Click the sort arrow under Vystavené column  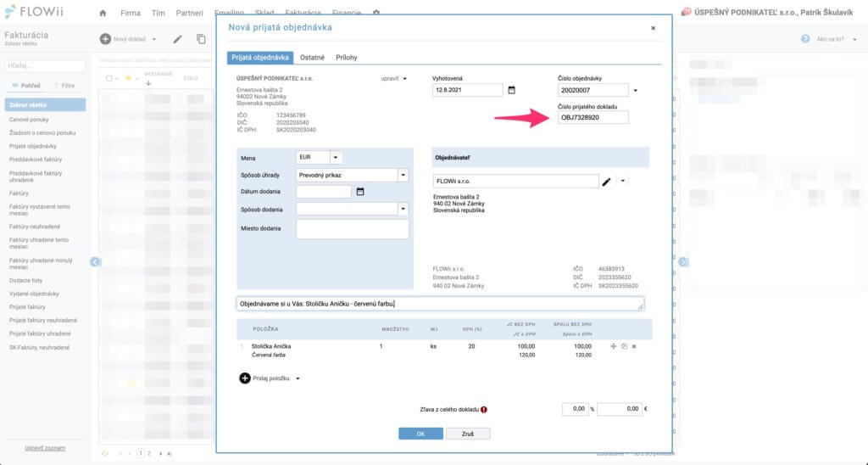click(148, 84)
